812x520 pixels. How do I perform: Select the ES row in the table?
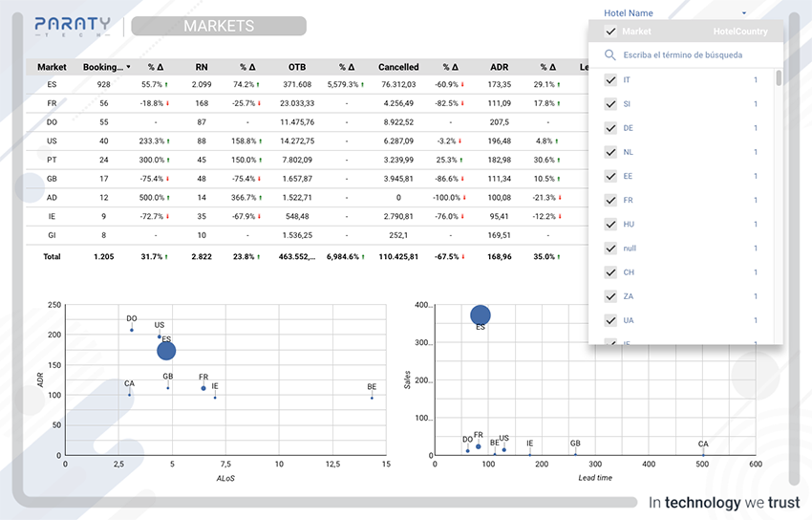pyautogui.click(x=306, y=84)
